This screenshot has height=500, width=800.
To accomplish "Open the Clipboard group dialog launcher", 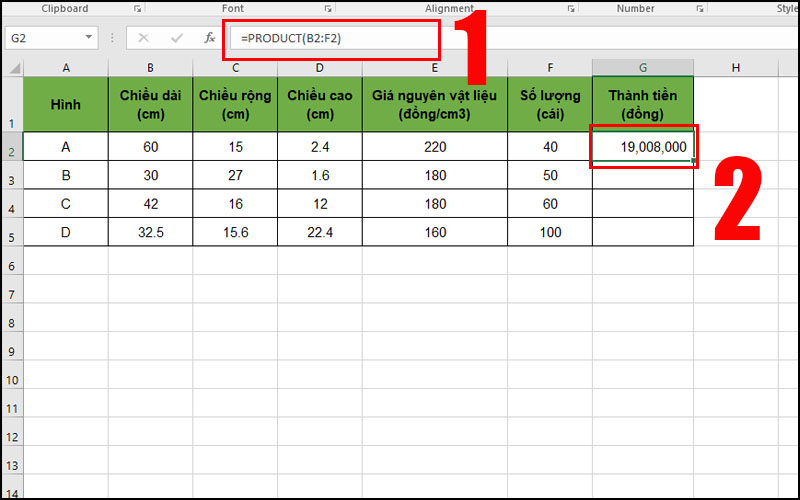I will (122, 9).
